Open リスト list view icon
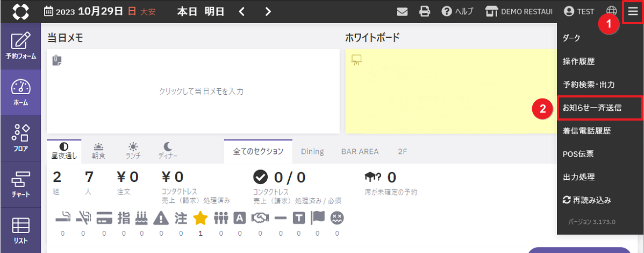The image size is (644, 253). (20, 230)
